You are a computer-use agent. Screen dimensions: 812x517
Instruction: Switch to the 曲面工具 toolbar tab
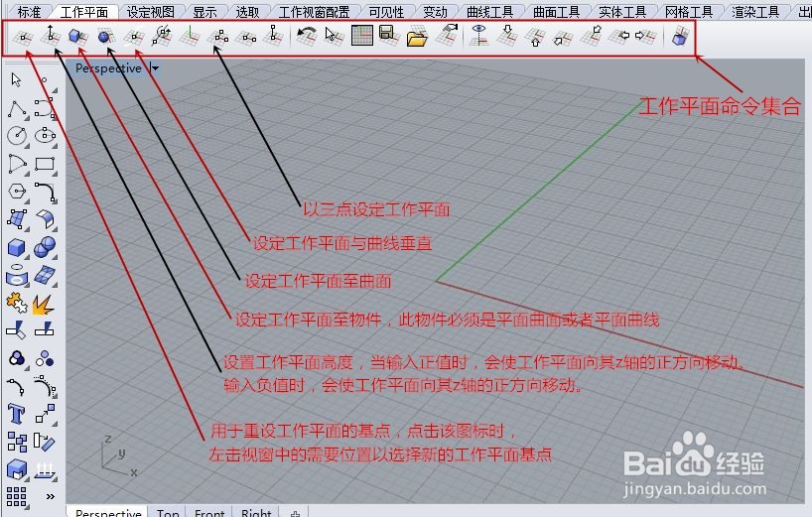click(x=556, y=11)
